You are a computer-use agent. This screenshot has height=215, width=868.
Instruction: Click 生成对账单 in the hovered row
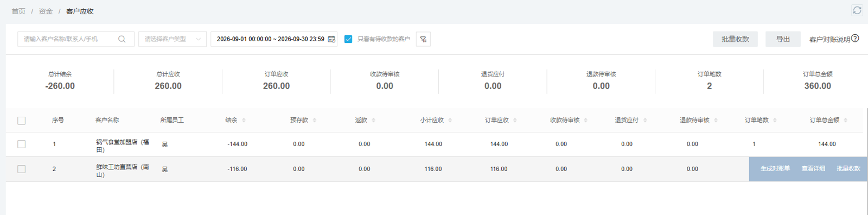[x=775, y=169]
